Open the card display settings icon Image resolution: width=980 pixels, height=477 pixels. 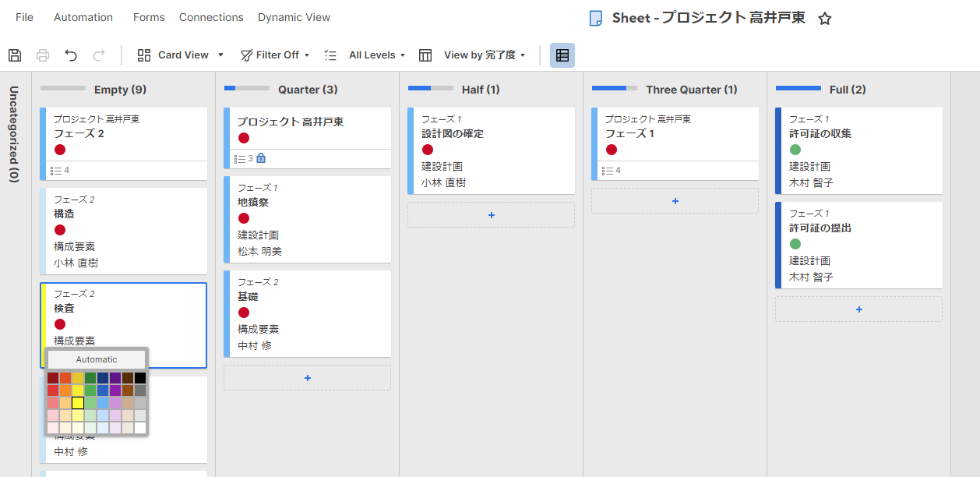click(x=562, y=55)
